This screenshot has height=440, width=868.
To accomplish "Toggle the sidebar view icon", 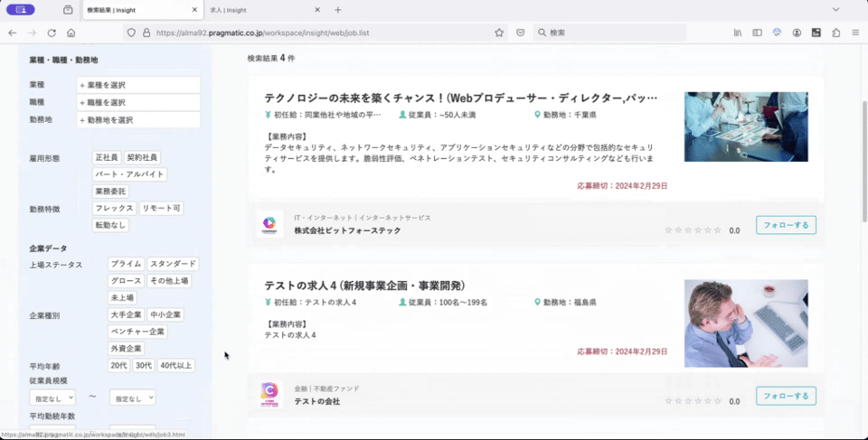I will coord(758,33).
